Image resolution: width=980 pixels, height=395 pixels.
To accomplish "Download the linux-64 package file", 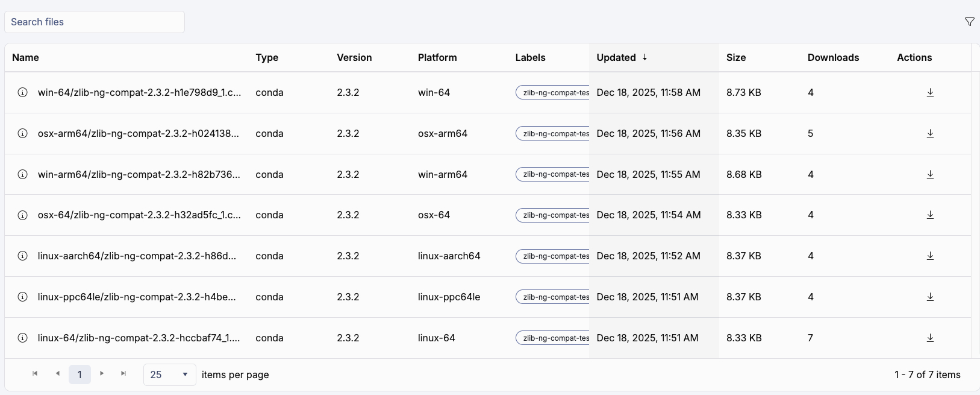I will click(x=930, y=338).
